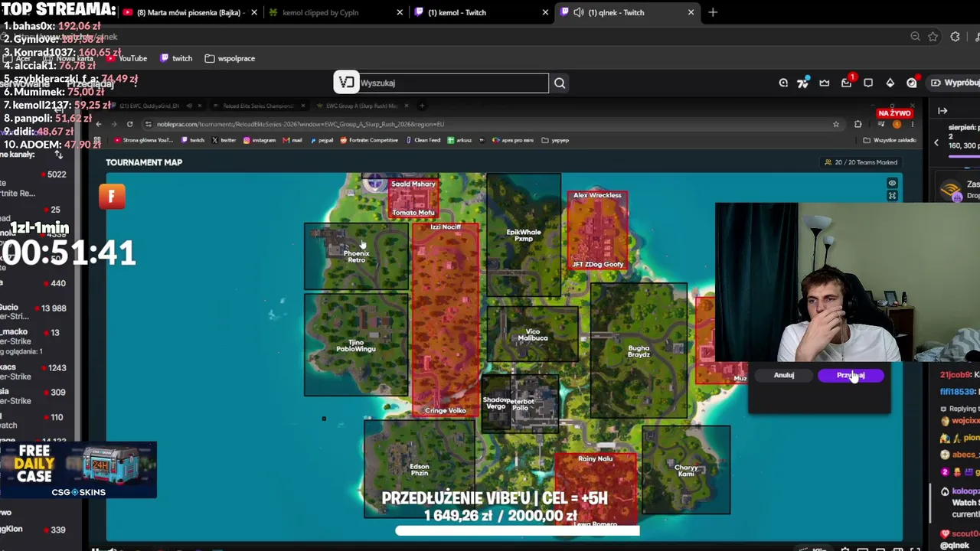The height and width of the screenshot is (551, 980).
Task: Select the Alex Wreckless zone on map
Action: (597, 230)
